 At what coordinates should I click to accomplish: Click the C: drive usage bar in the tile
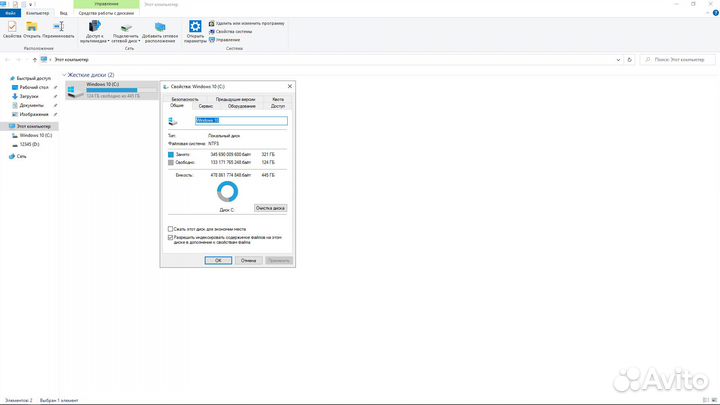point(122,90)
